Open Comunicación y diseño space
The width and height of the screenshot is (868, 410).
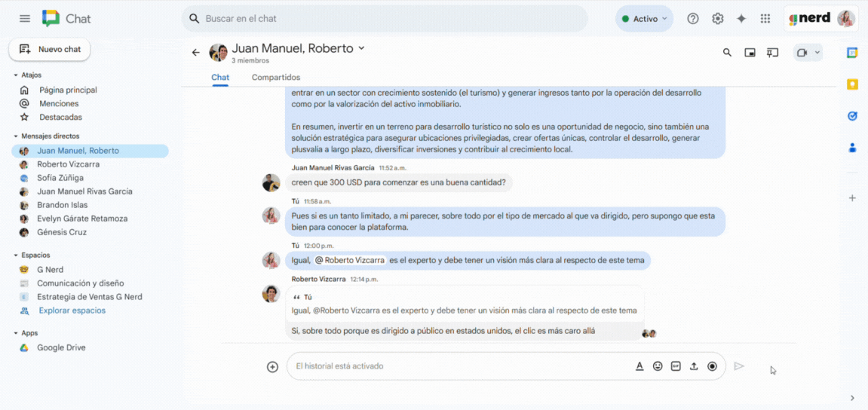tap(80, 283)
